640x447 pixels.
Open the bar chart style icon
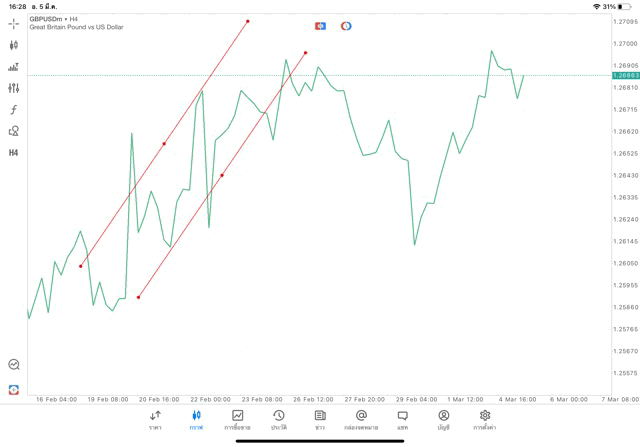click(x=14, y=67)
